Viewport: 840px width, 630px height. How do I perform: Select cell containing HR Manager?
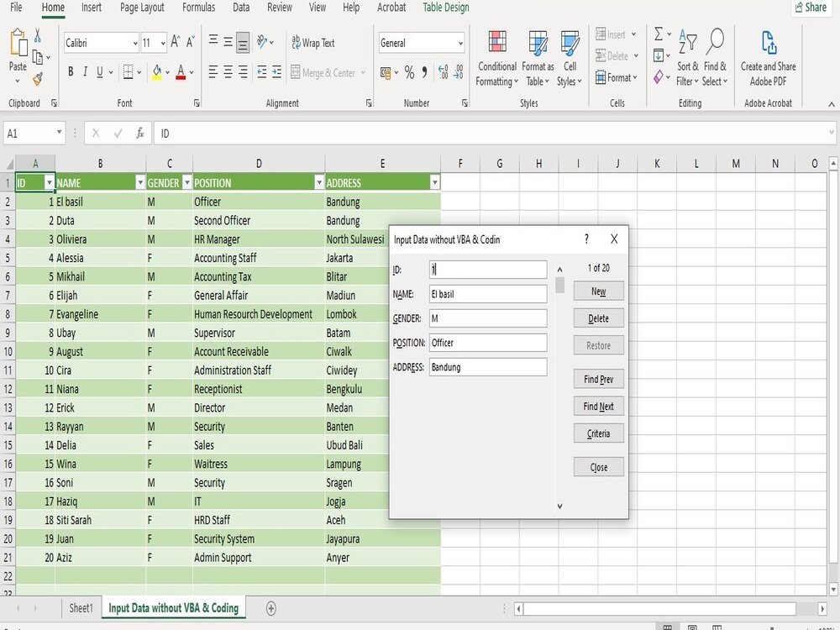(259, 239)
